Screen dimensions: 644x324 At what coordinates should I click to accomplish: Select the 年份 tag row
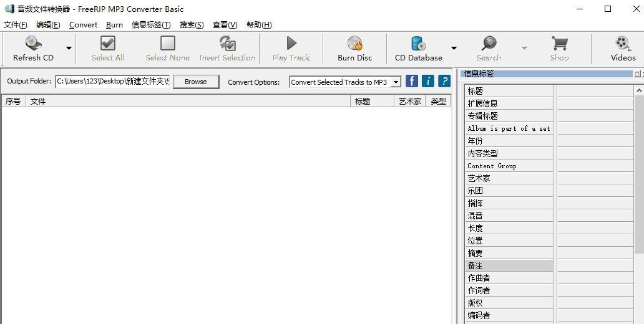click(509, 141)
